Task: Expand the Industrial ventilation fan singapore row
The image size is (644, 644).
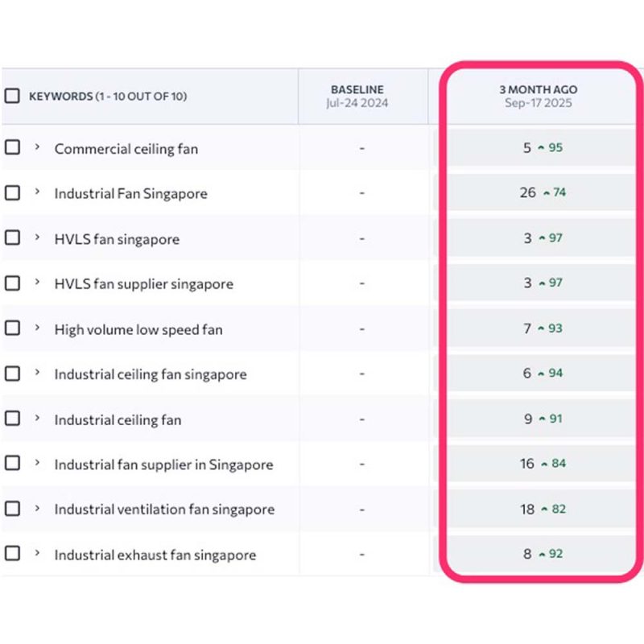Action: point(37,509)
